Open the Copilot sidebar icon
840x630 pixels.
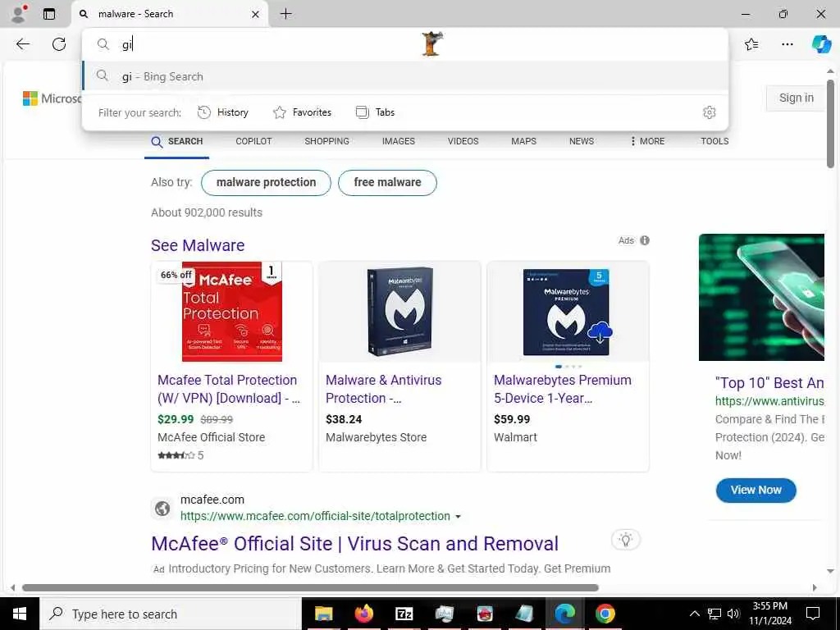pos(821,44)
